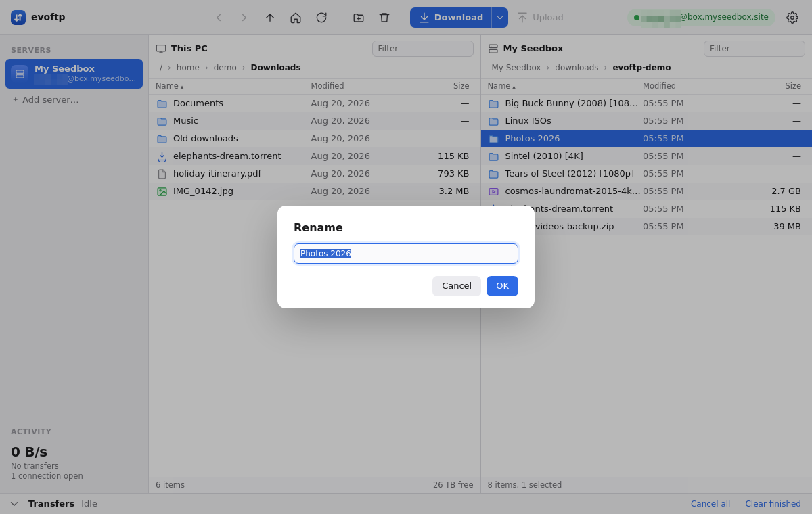
Task: Select the Music folder row
Action: click(315, 121)
